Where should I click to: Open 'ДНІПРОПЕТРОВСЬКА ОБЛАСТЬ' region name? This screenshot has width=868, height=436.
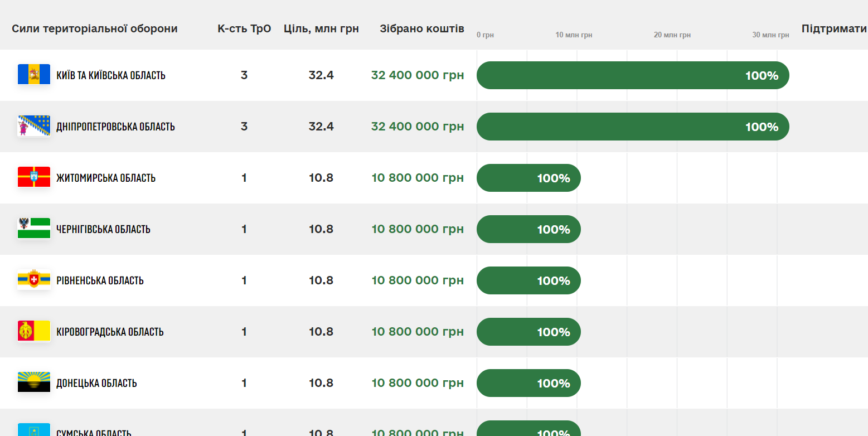pyautogui.click(x=115, y=127)
